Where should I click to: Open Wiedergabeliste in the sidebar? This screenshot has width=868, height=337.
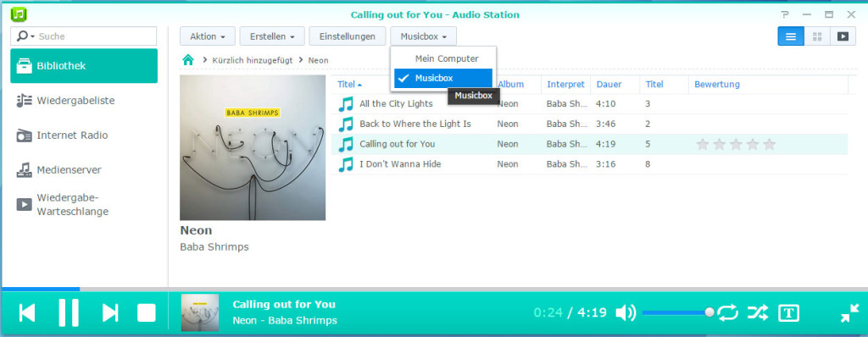[84, 101]
